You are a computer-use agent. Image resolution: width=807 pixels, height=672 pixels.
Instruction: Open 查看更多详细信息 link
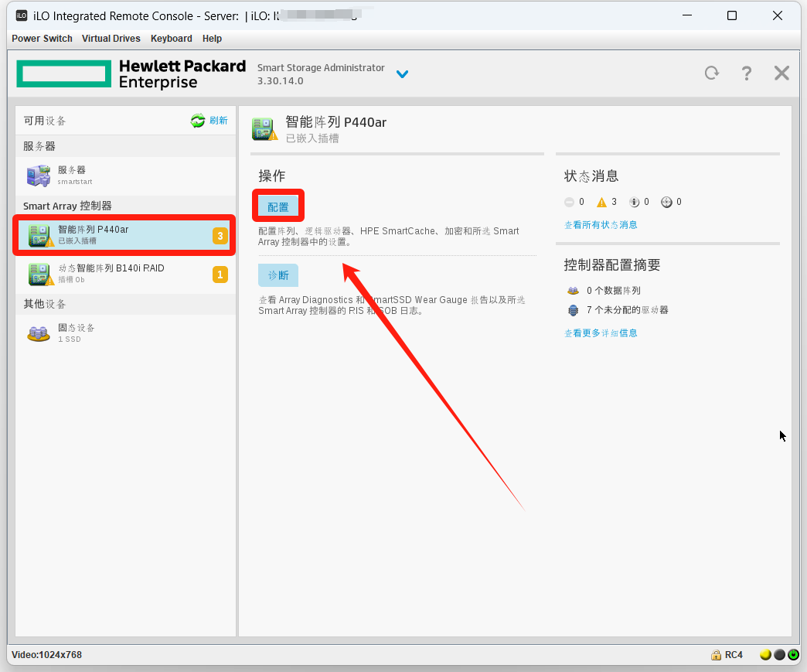tap(601, 333)
